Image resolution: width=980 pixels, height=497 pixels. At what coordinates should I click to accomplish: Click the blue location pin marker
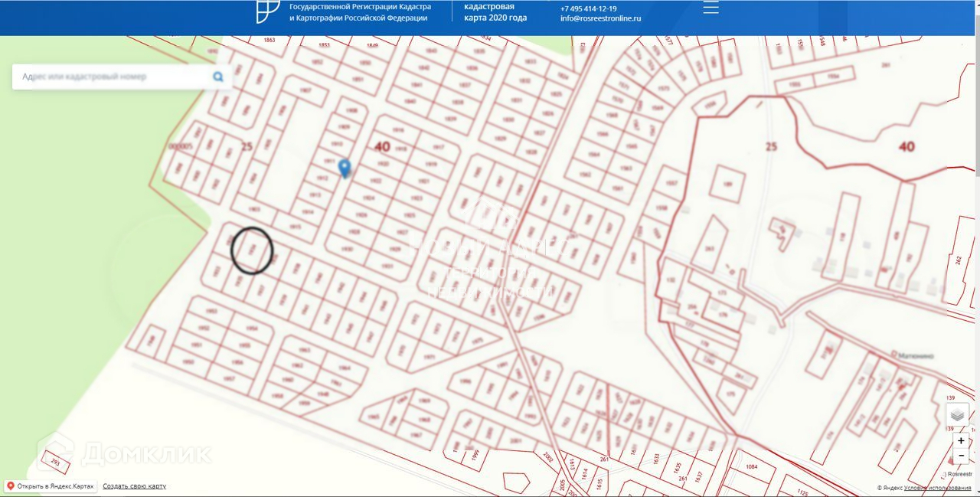click(x=345, y=168)
